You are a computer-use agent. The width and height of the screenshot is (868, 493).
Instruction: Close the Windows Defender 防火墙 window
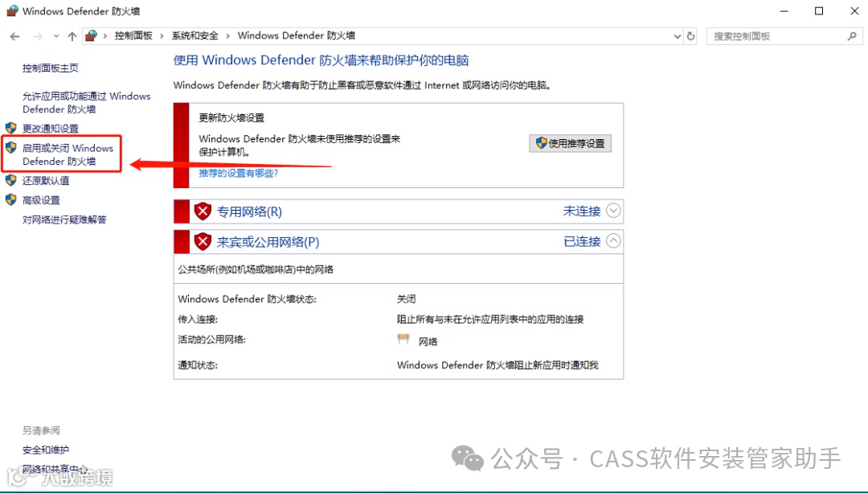854,11
